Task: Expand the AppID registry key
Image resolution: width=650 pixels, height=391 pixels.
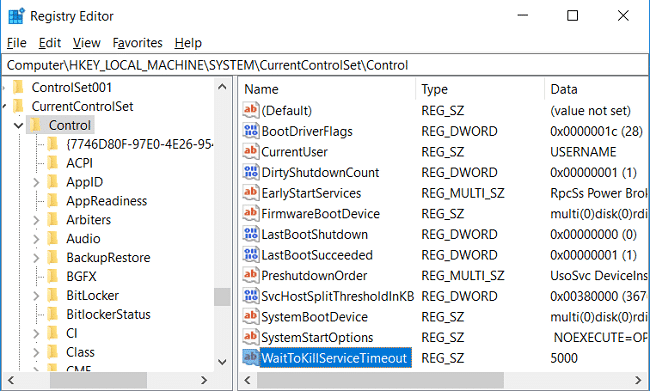Action: click(36, 182)
